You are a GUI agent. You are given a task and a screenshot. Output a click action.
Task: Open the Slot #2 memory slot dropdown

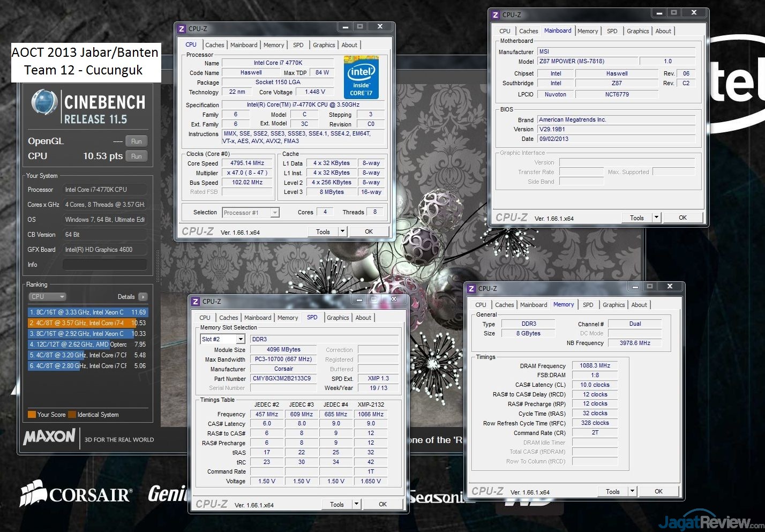[241, 339]
